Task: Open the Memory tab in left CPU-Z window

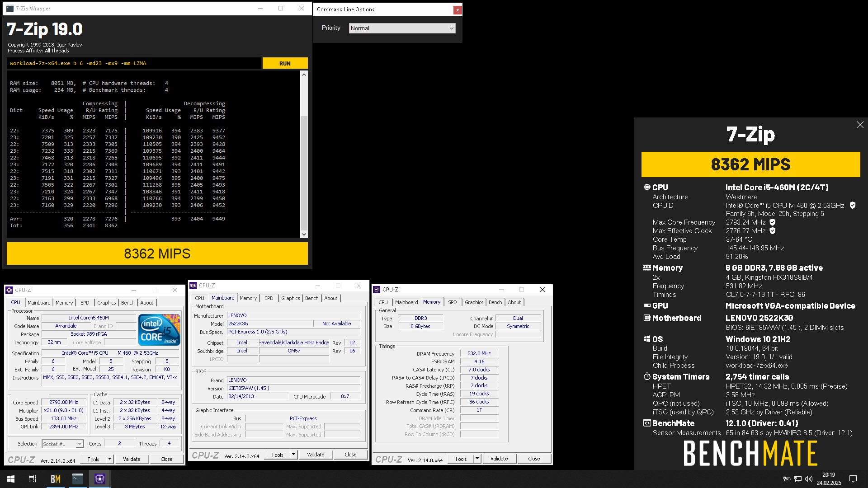Action: pyautogui.click(x=64, y=303)
